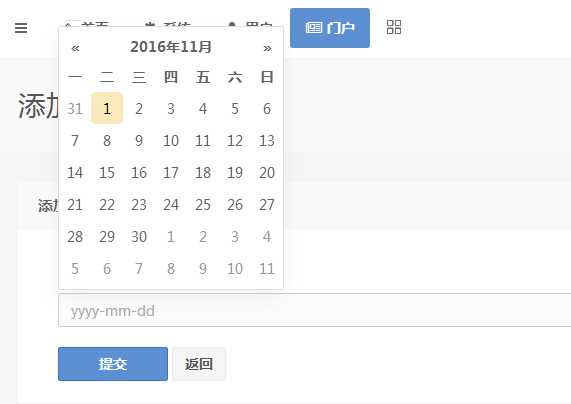Image resolution: width=571 pixels, height=404 pixels.
Task: Choose greyed December 11 at bottom right
Action: (x=267, y=268)
